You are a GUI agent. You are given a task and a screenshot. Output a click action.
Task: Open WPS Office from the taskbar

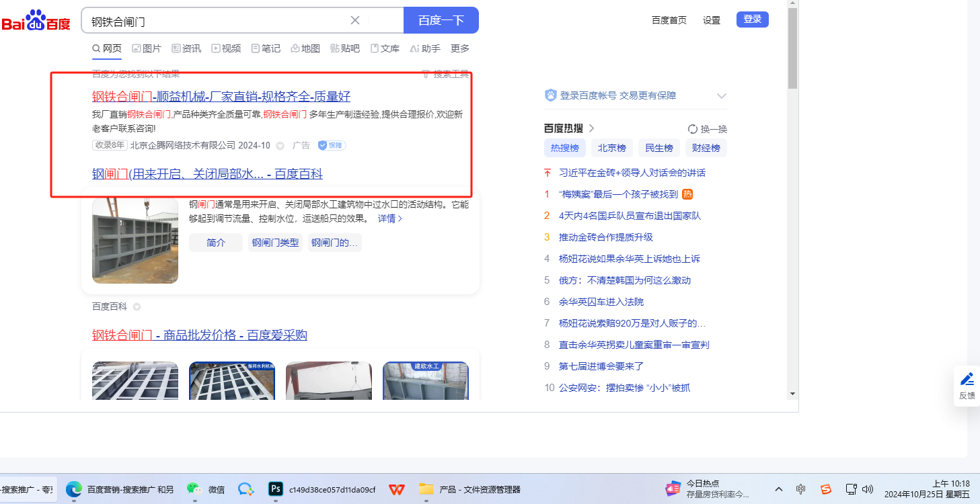click(x=397, y=489)
